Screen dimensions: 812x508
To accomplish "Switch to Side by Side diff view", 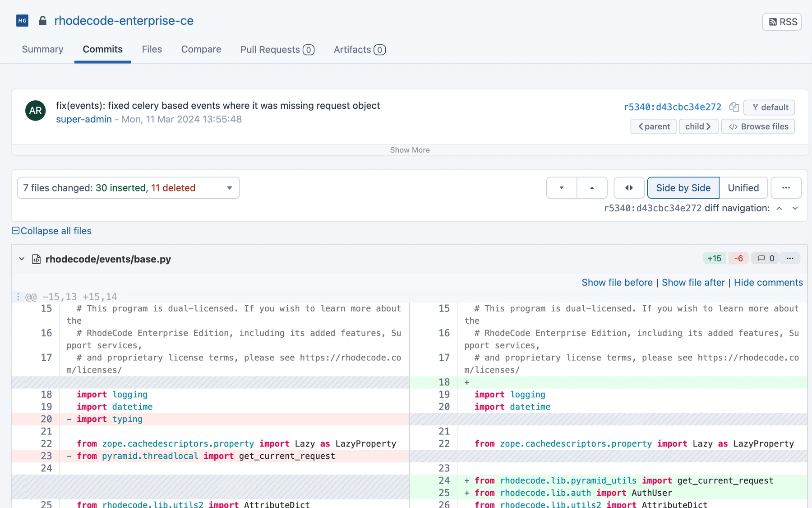I will (x=683, y=188).
